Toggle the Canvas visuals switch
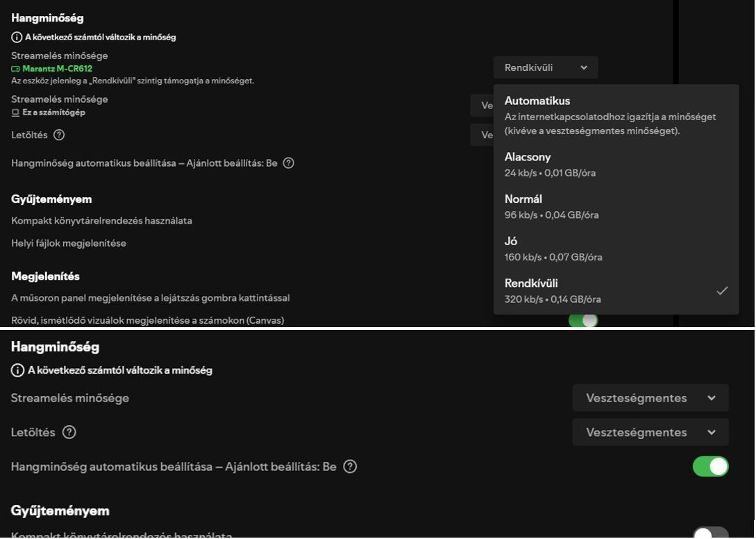756x539 pixels. [583, 320]
